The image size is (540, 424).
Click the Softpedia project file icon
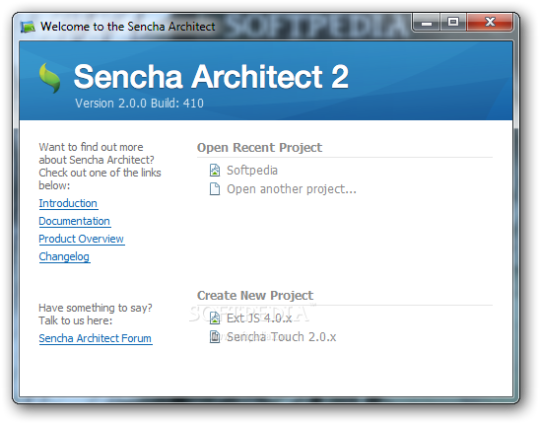215,170
